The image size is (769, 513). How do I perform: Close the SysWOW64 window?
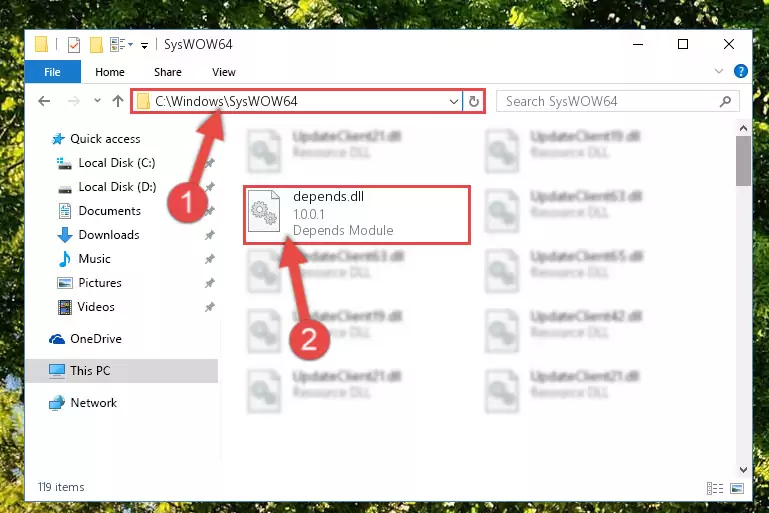click(x=729, y=45)
